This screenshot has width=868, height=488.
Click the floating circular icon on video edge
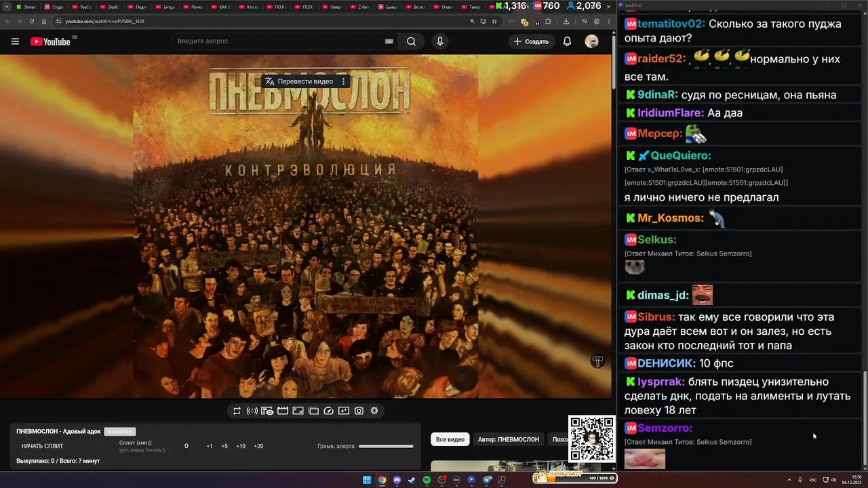pyautogui.click(x=597, y=362)
